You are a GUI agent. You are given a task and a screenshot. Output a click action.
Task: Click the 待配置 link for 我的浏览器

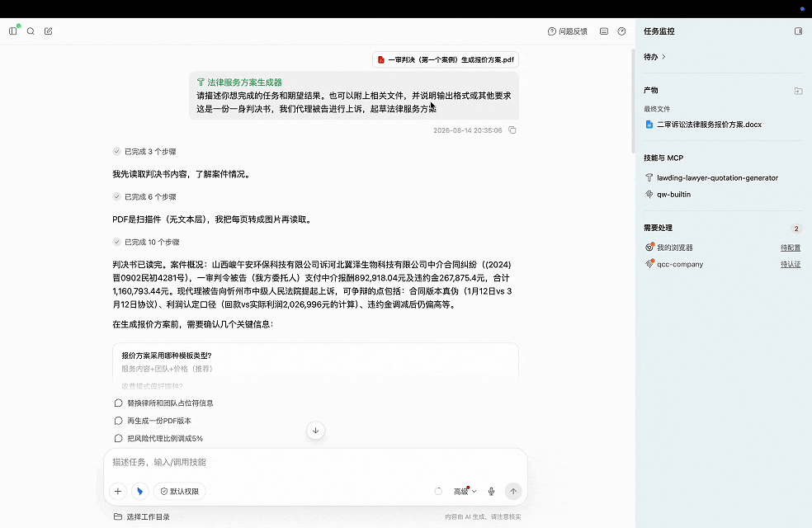coord(791,247)
